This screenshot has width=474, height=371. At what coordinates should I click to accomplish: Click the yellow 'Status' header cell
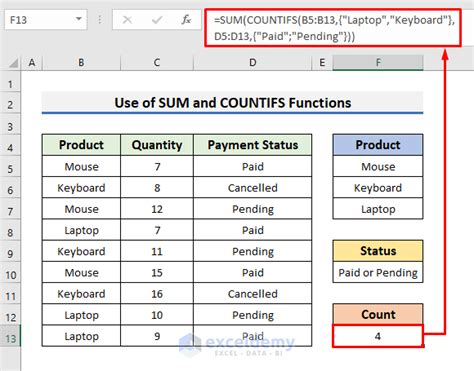(x=378, y=251)
